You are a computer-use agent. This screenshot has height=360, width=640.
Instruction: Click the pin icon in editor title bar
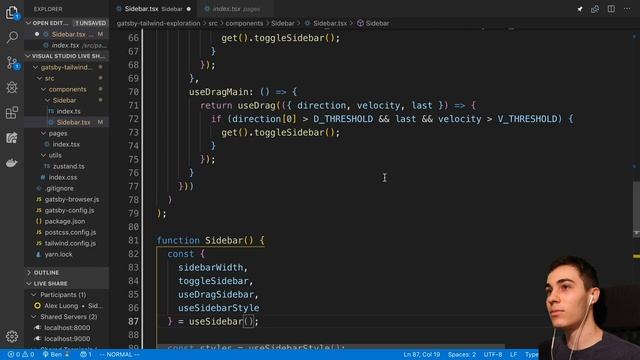(580, 9)
